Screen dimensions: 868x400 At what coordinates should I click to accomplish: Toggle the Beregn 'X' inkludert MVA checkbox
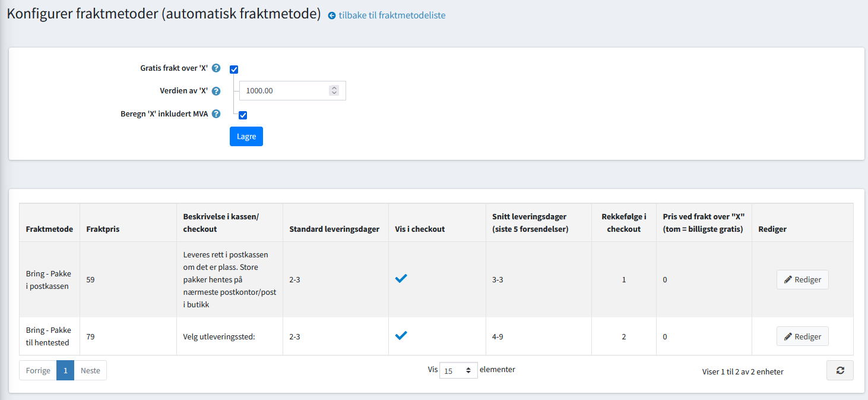click(243, 115)
